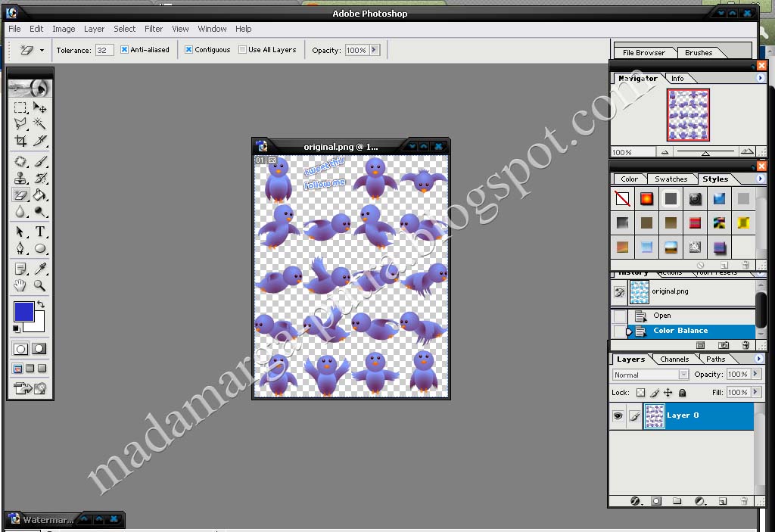Uncheck the Contiguous checkbox
The image size is (775, 532).
[188, 49]
